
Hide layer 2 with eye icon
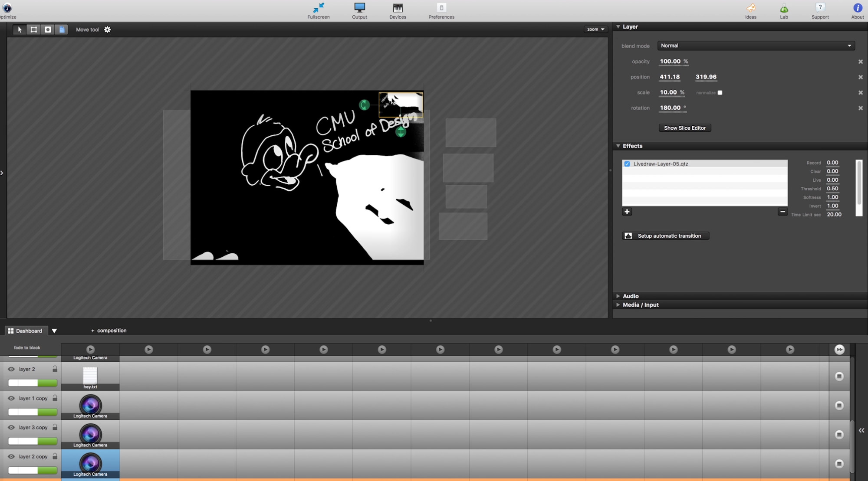11,369
